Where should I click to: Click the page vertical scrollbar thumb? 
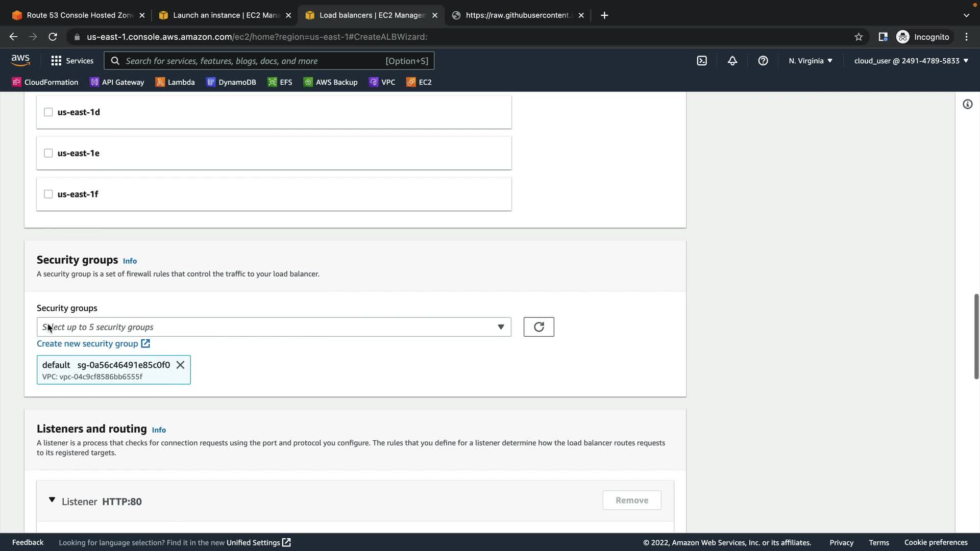click(976, 337)
